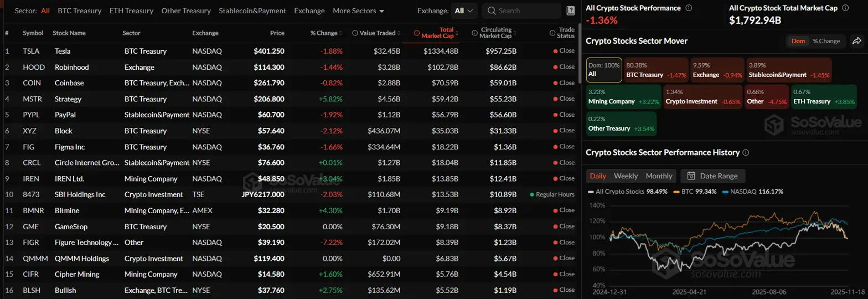This screenshot has width=868, height=299.
Task: Click info icon next to Trade Status
Action: (x=552, y=33)
